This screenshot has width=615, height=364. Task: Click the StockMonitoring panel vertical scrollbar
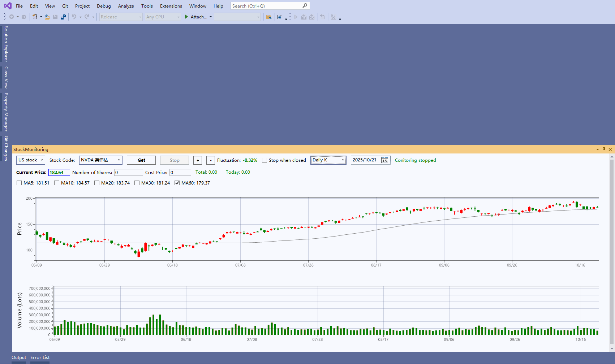612,253
